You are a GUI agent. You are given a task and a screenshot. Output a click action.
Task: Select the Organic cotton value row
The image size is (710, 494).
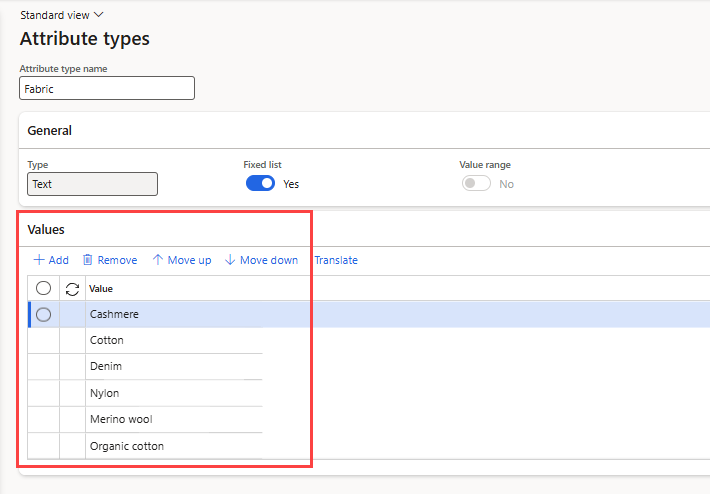(127, 446)
